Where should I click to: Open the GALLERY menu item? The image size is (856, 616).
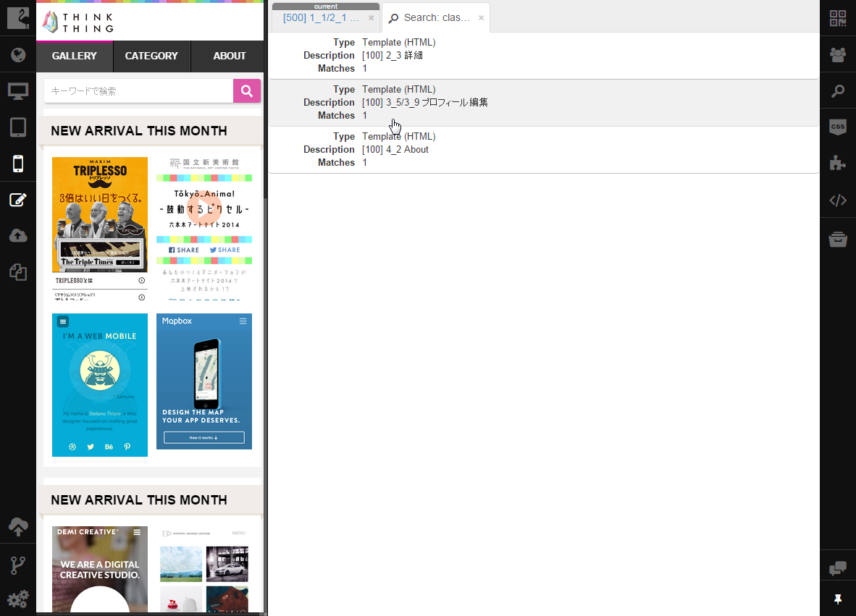tap(75, 56)
